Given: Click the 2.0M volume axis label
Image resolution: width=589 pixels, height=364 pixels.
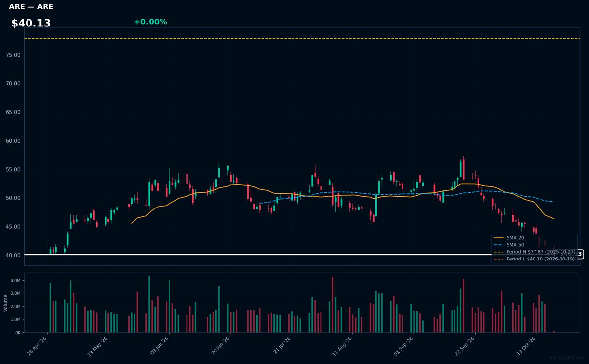Looking at the screenshot, I should click(x=15, y=307).
